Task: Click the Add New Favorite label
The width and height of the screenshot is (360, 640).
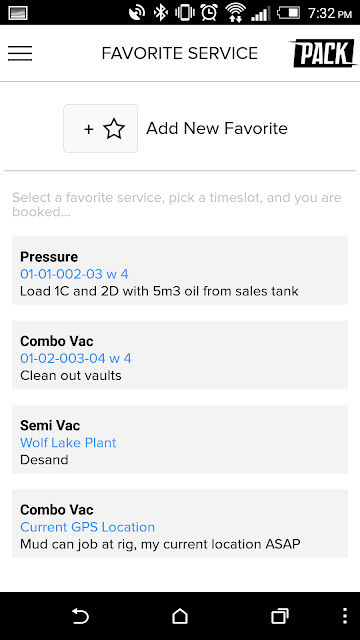Action: tap(217, 129)
